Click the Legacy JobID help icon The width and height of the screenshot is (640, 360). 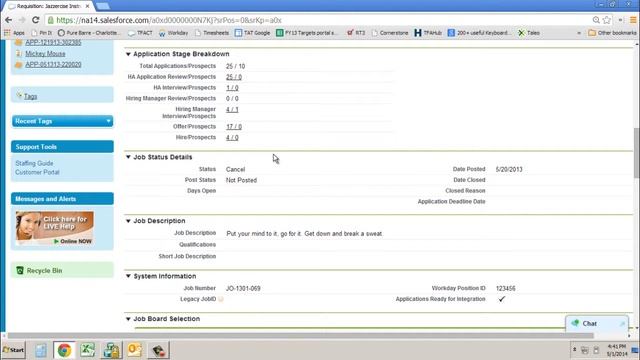pyautogui.click(x=221, y=299)
